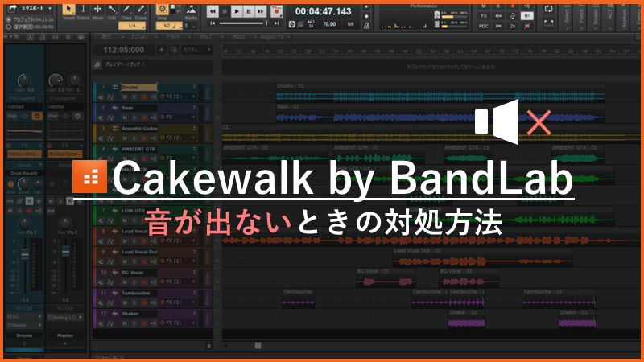This screenshot has width=644, height=362.
Task: Mute the Drums track
Action: [x=125, y=97]
